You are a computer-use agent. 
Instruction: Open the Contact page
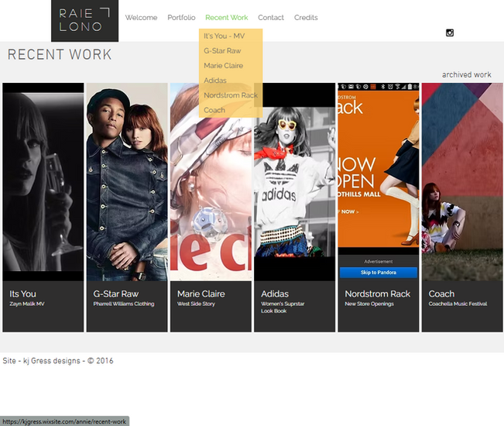[x=271, y=18]
